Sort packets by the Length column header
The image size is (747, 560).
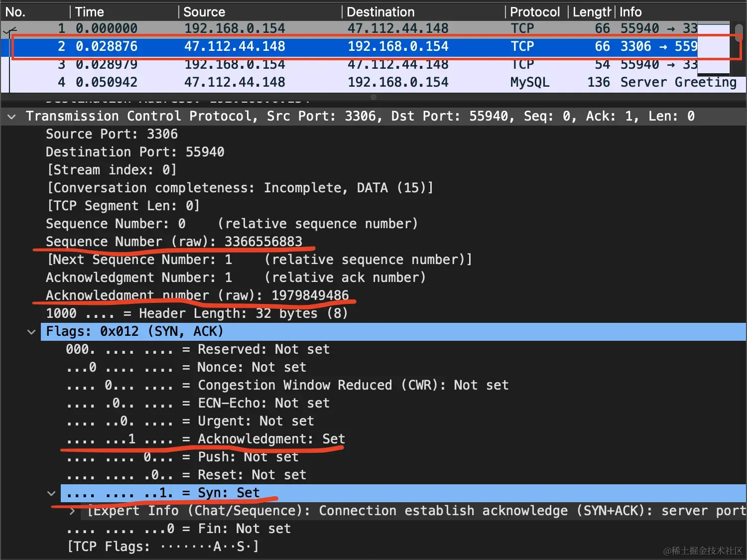(x=592, y=11)
